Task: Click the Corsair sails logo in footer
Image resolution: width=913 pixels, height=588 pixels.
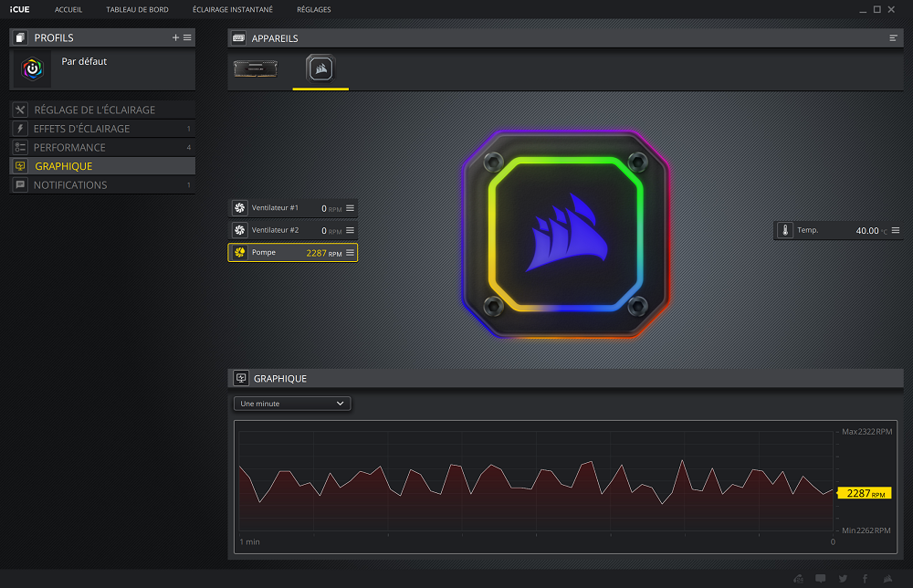Action: tap(887, 578)
